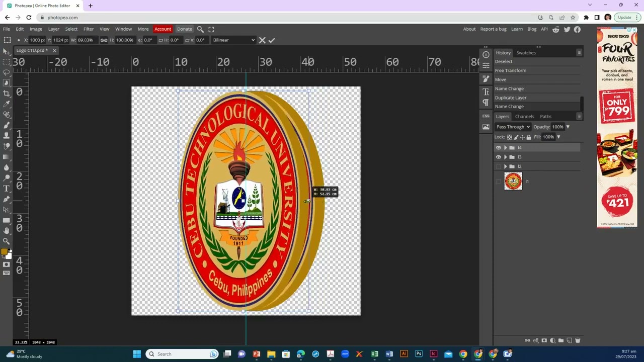Select the Zoom tool
The image size is (644, 362).
[x=6, y=241]
